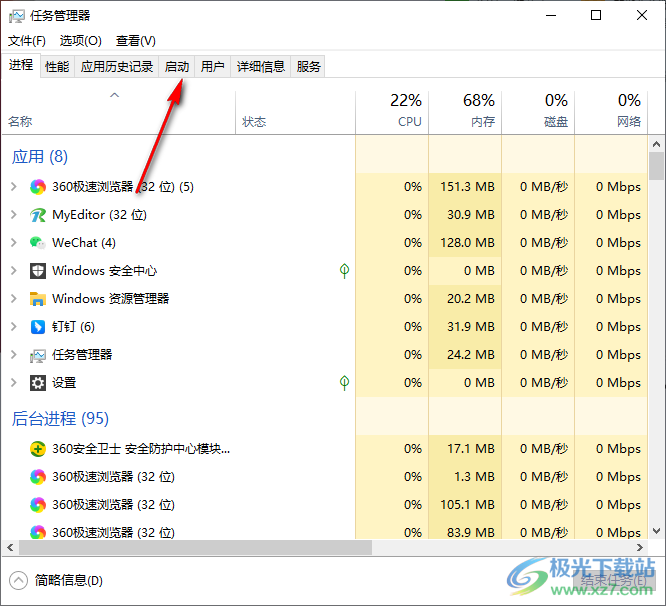Click the 任务管理器 process icon in list
666x606 pixels.
point(38,355)
